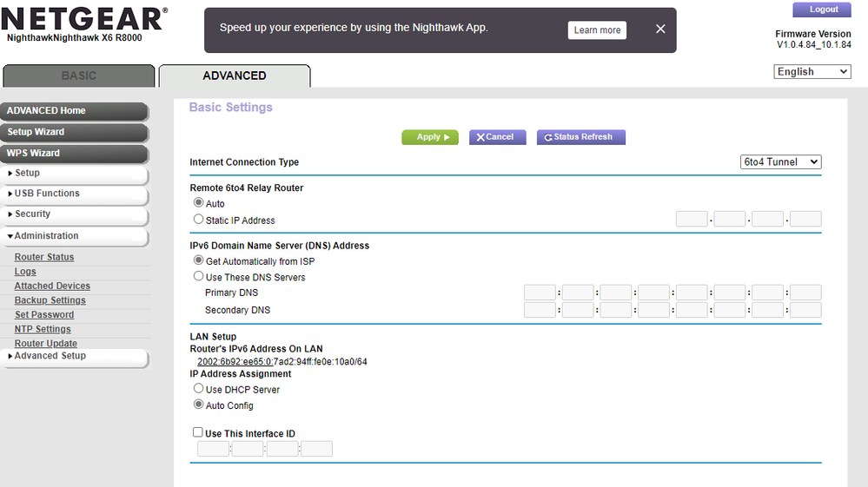Click the first Secondary DNS field
The width and height of the screenshot is (868, 487).
pos(540,310)
